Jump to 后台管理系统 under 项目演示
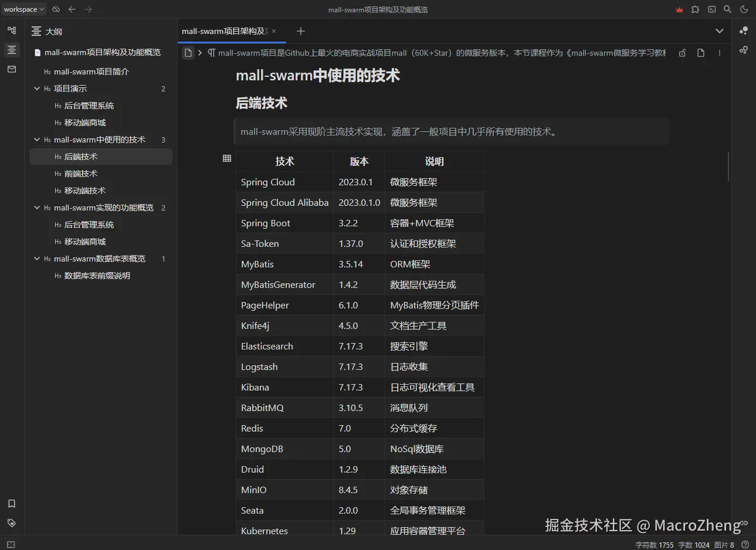Image resolution: width=756 pixels, height=550 pixels. tap(101, 106)
